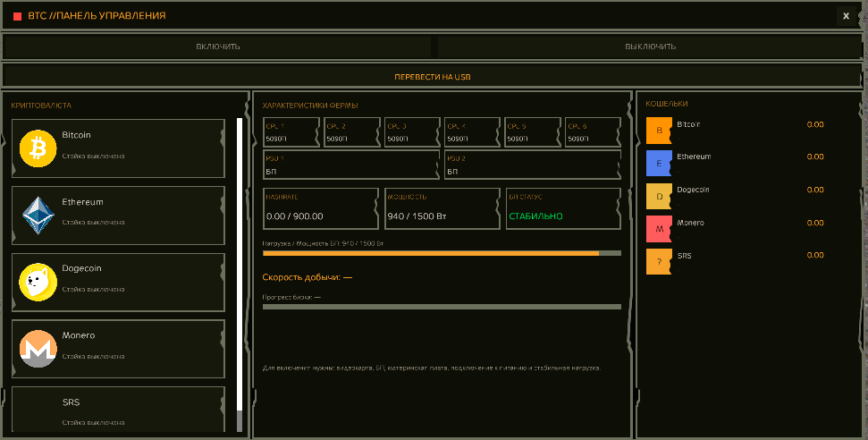
Task: Click the blue E Ethereum wallet swatch
Action: (660, 164)
